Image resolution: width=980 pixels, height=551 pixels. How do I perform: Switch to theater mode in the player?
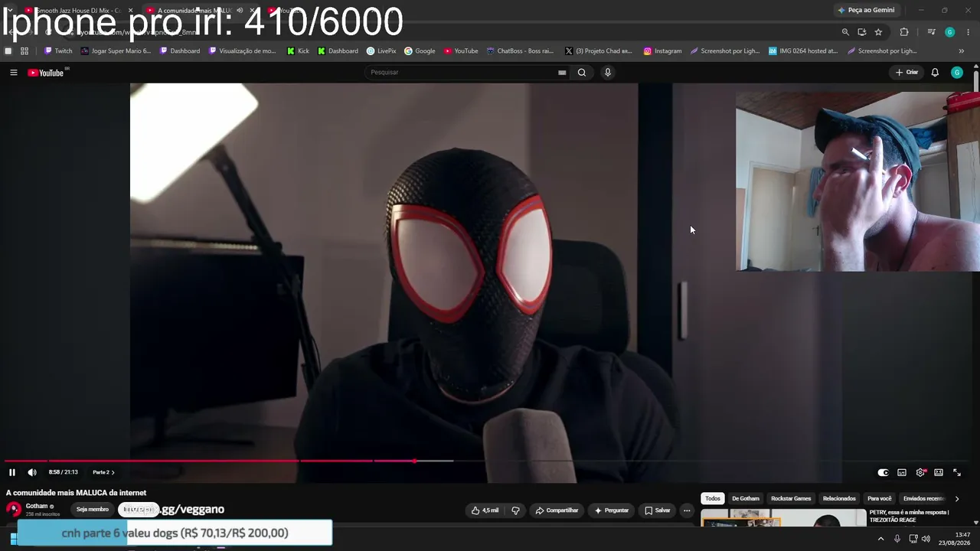(939, 472)
